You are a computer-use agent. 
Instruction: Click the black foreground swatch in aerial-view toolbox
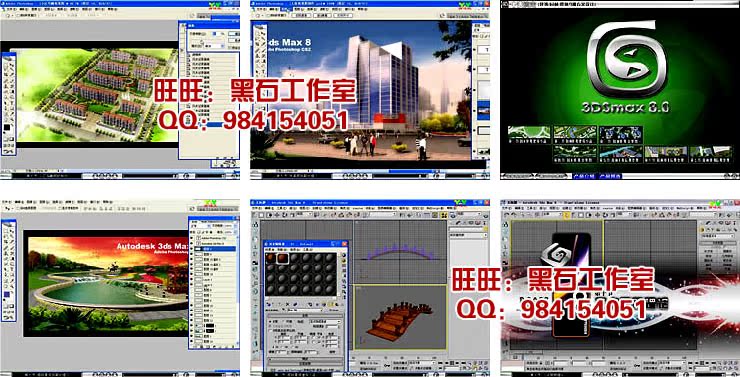coord(7,128)
